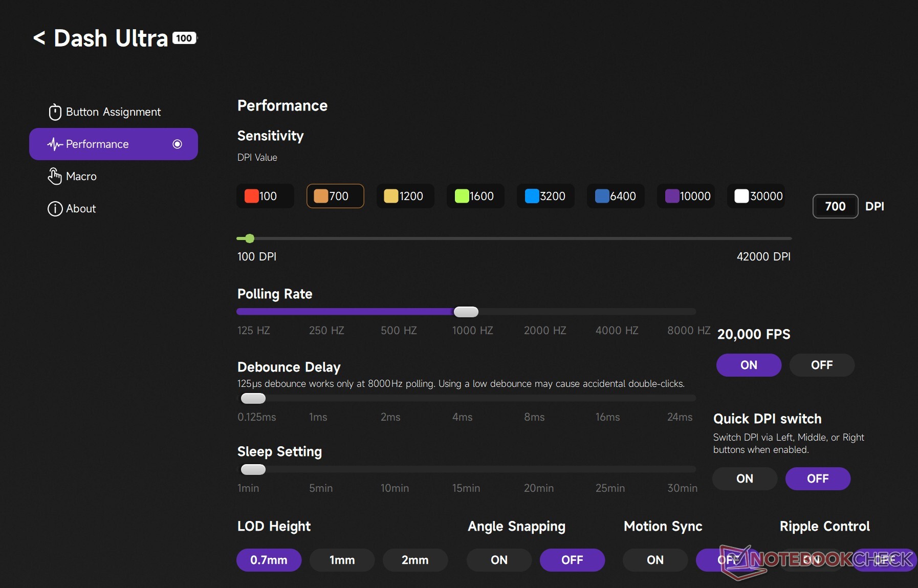Click the mouse icon for Button Assignment
Screen dimensions: 918x588
pos(55,112)
